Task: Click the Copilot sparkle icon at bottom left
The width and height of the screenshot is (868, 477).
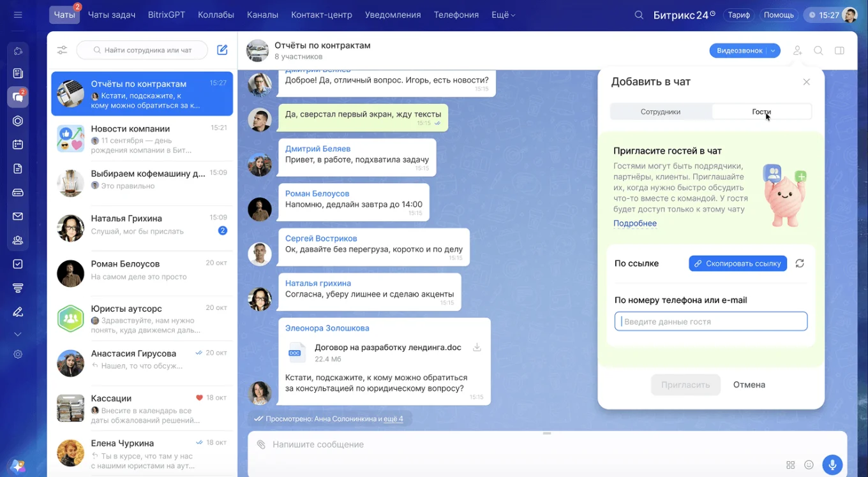Action: (17, 466)
